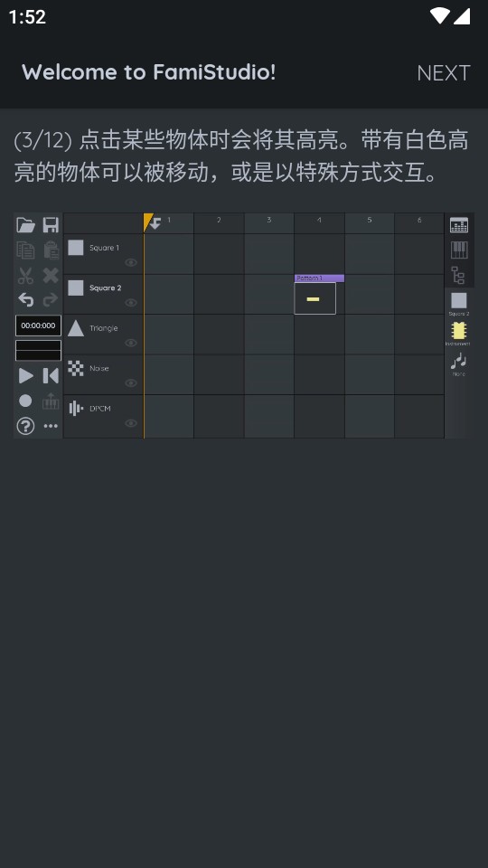
Task: Click the highlighted pattern box with yellow note
Action: 314,298
